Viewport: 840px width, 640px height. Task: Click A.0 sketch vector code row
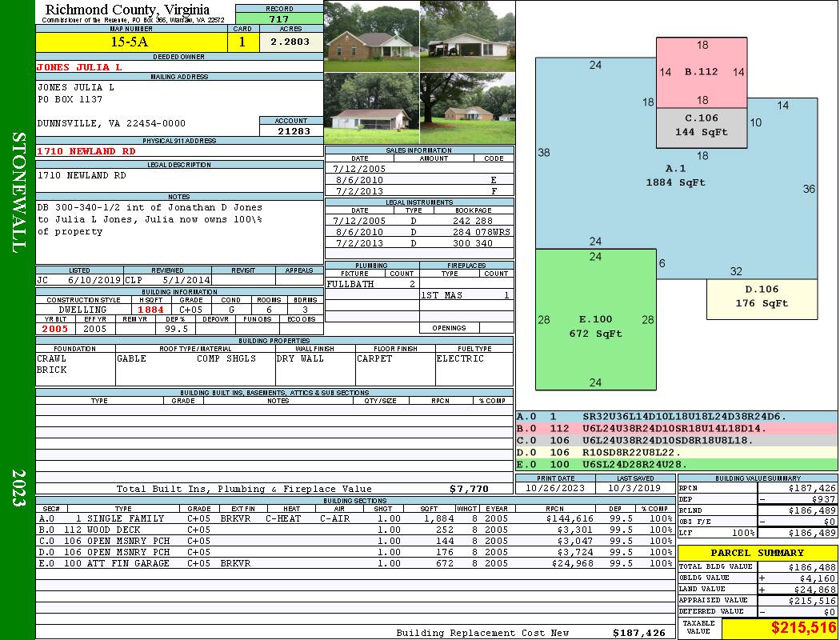click(x=677, y=417)
